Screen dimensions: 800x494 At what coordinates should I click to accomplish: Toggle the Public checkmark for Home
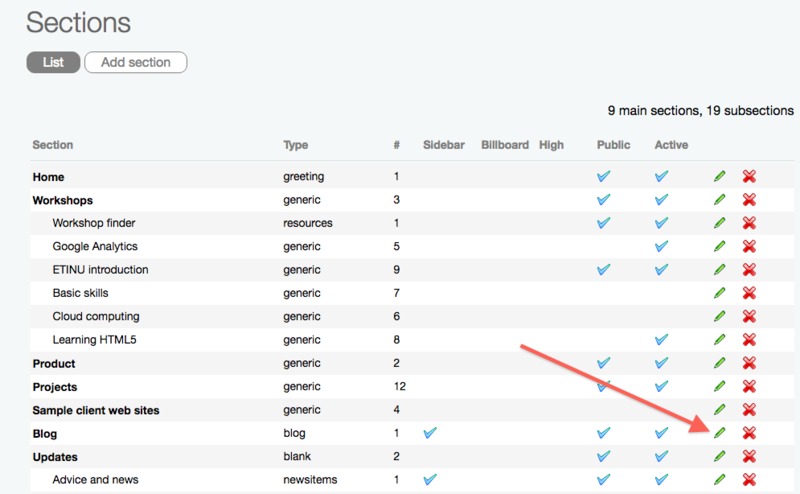point(603,176)
